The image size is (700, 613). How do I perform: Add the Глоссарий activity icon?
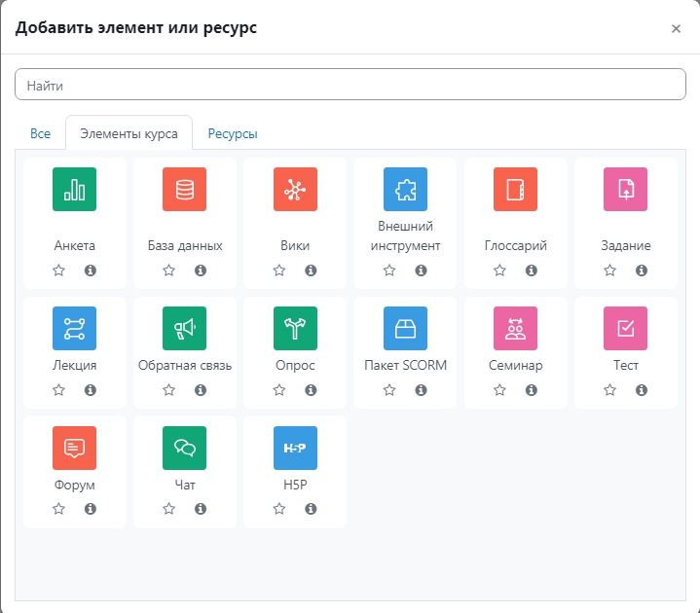pos(515,190)
